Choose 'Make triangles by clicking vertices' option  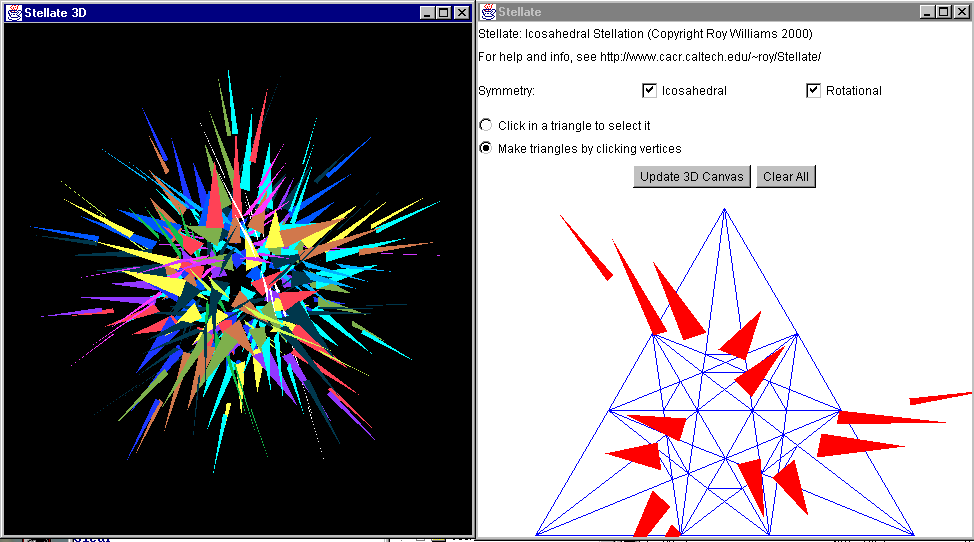pos(486,149)
